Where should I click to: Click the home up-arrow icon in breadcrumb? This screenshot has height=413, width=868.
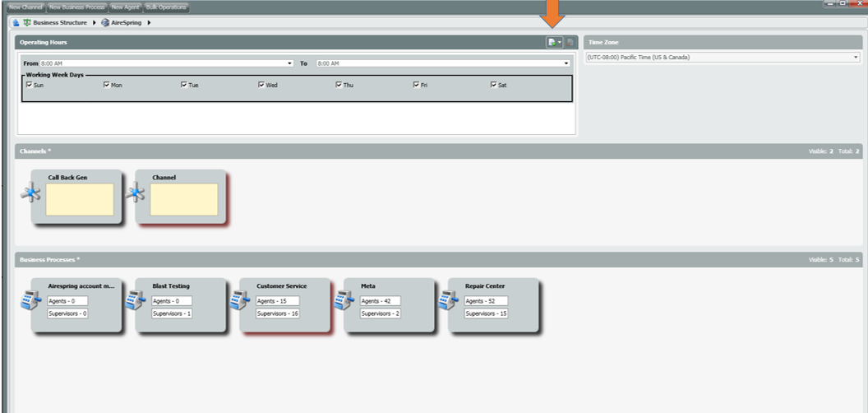pyautogui.click(x=16, y=22)
